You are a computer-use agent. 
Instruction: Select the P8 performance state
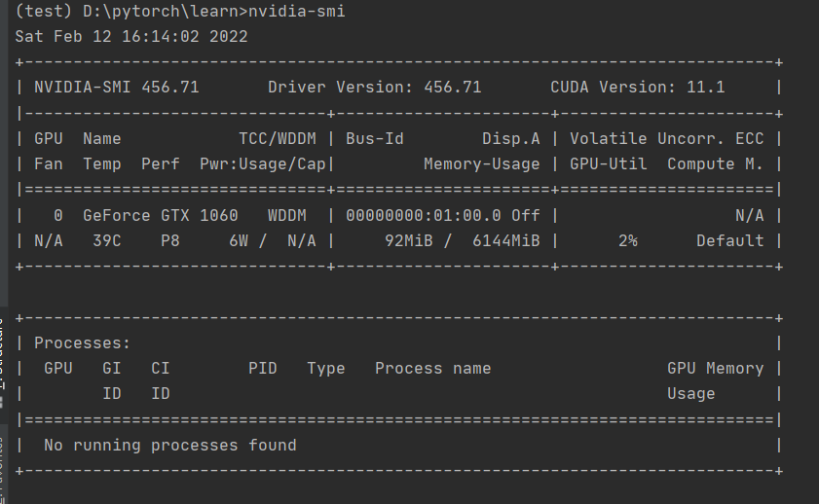169,241
